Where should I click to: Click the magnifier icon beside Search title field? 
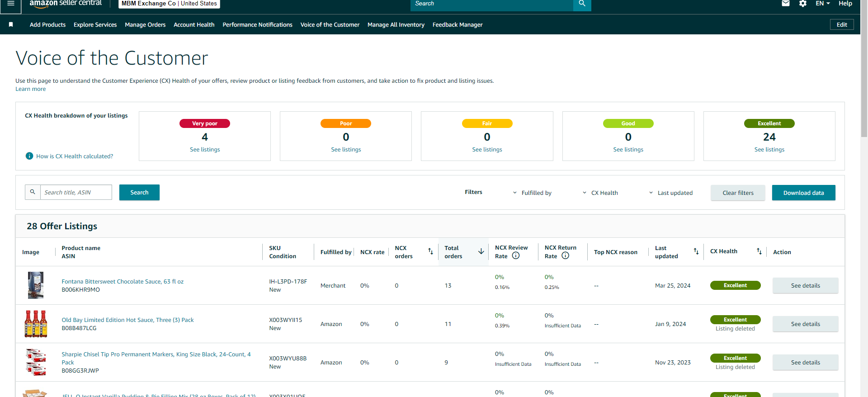(33, 192)
